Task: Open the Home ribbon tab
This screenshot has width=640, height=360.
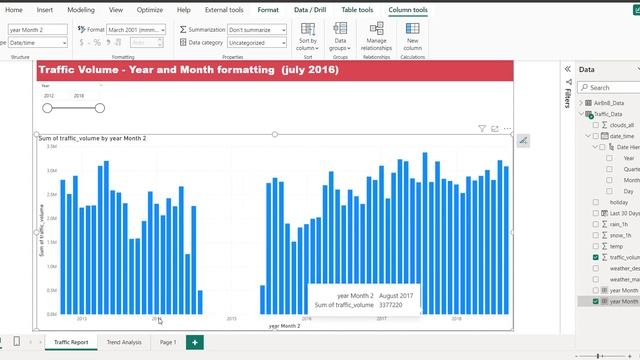Action: (x=14, y=10)
